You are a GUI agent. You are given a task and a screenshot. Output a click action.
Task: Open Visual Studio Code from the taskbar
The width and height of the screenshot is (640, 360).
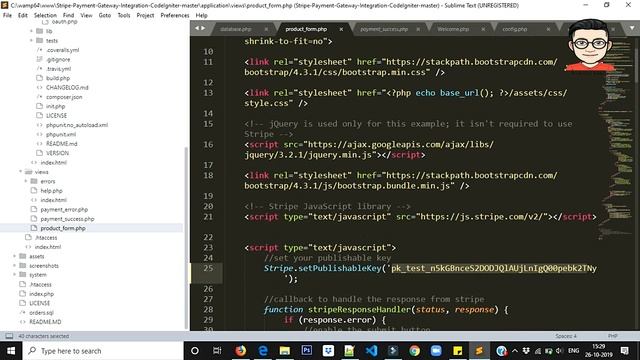[x=371, y=351]
